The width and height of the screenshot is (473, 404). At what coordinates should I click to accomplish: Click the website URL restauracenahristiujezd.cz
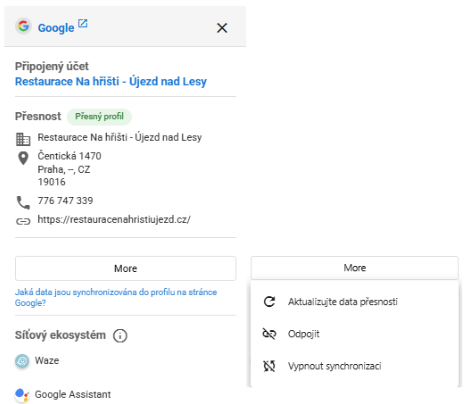114,220
